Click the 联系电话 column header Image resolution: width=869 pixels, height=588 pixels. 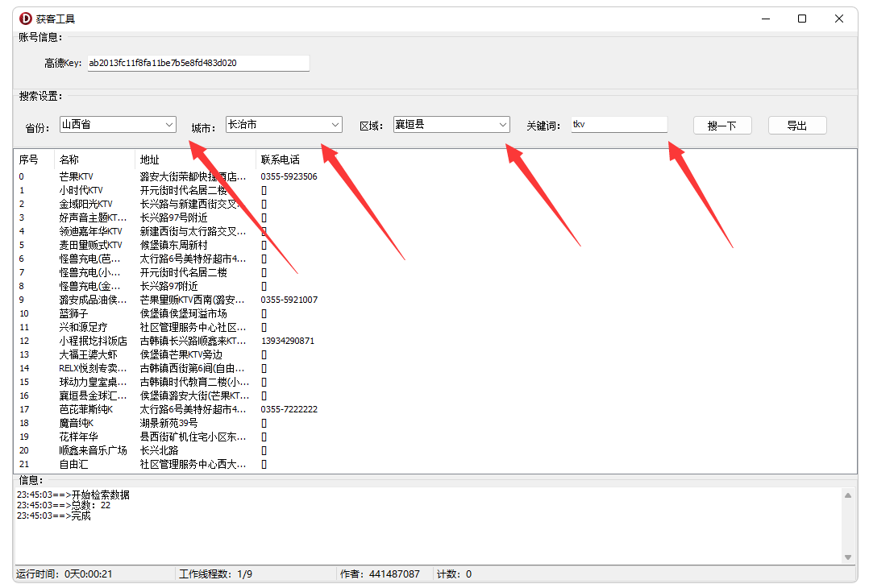click(x=280, y=159)
